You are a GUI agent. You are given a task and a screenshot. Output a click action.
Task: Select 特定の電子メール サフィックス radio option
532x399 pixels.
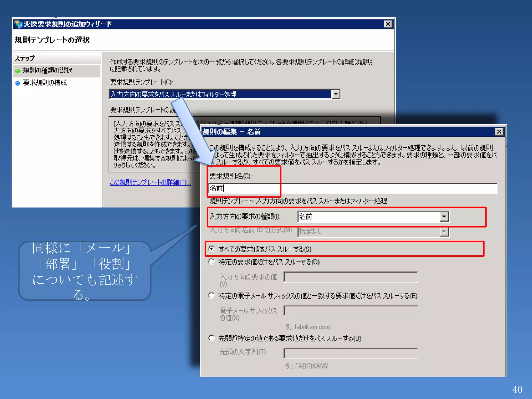coord(212,295)
